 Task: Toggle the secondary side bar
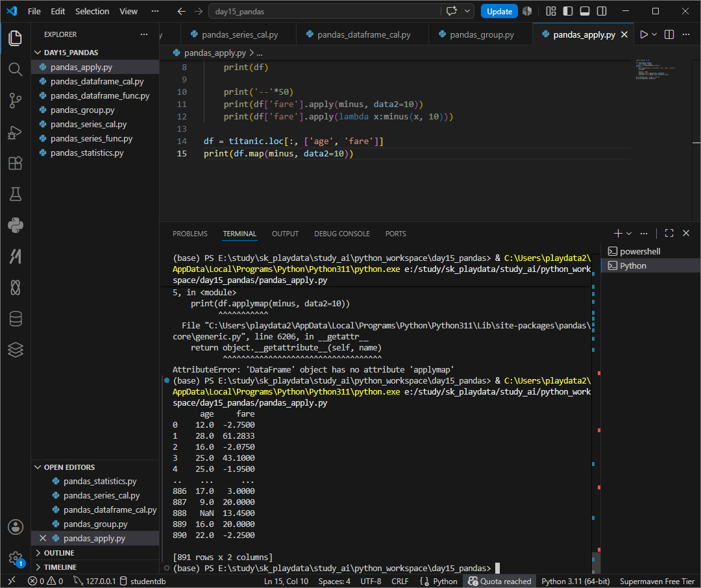pyautogui.click(x=602, y=11)
